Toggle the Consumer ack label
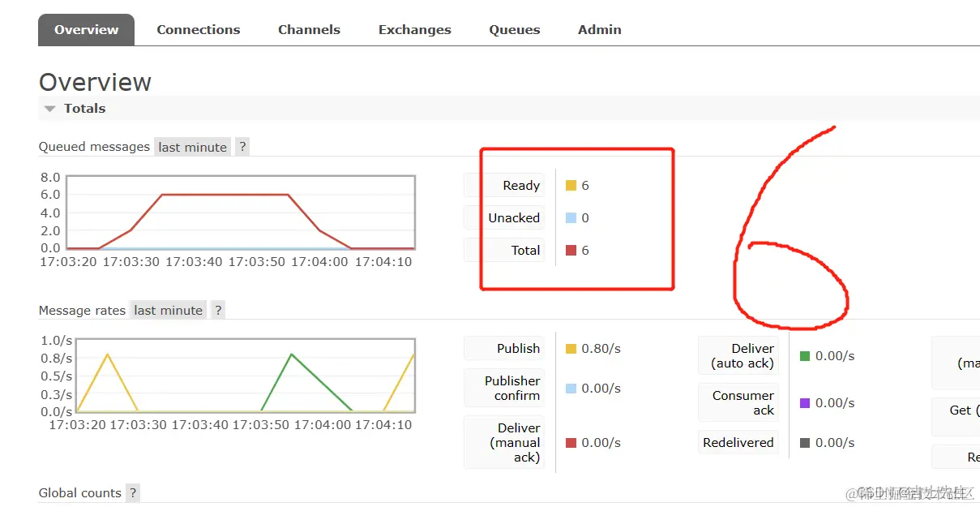The height and width of the screenshot is (507, 980). (x=738, y=402)
